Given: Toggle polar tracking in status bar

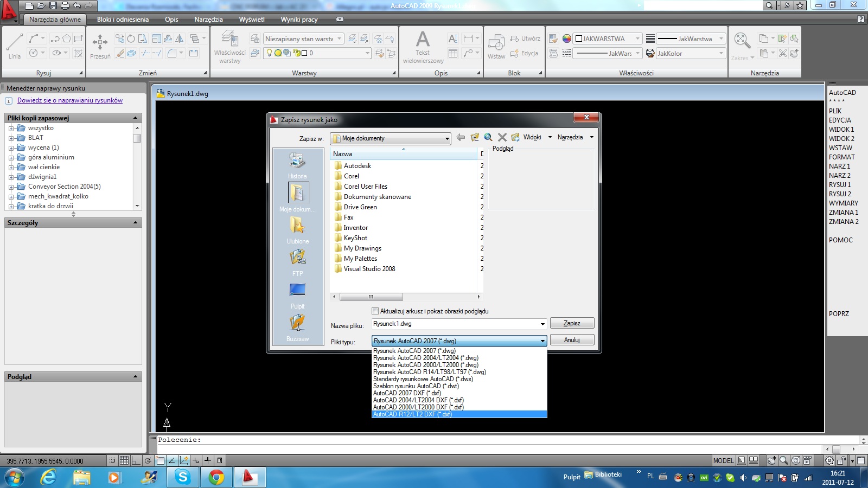Looking at the screenshot, I should pyautogui.click(x=148, y=460).
